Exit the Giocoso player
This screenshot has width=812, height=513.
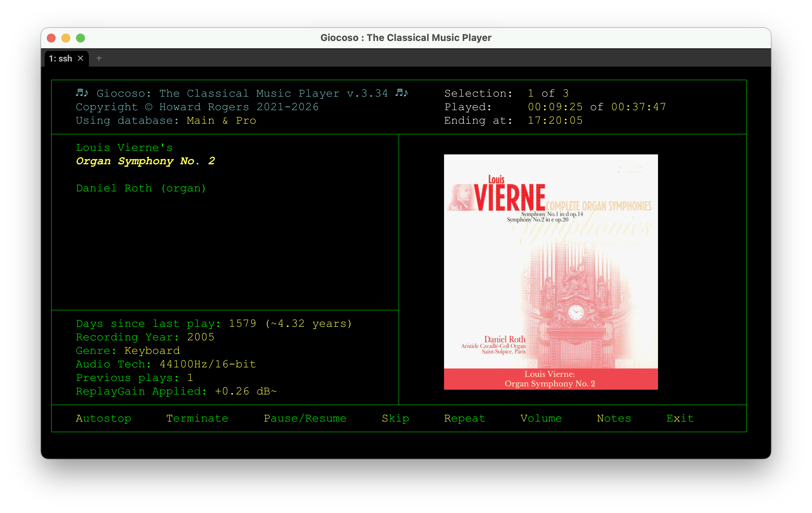(680, 418)
